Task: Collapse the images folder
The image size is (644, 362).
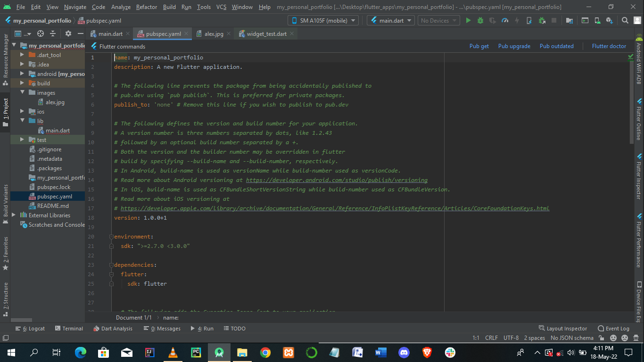Action: [x=22, y=93]
